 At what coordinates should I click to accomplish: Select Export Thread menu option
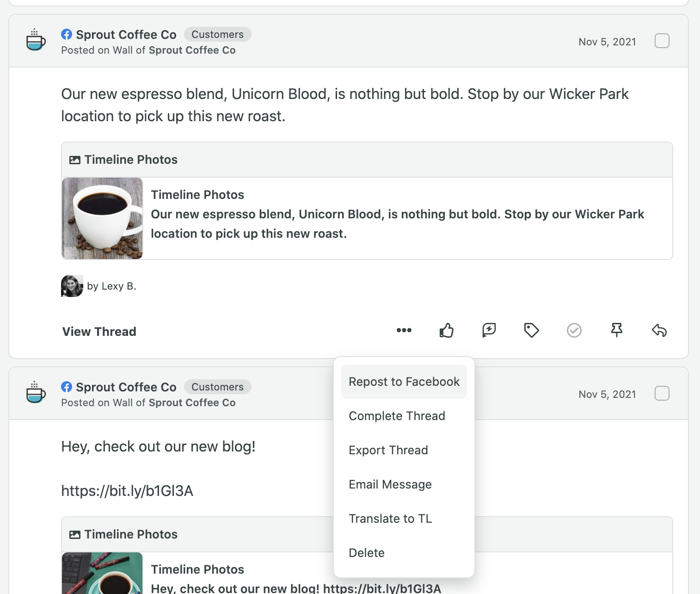click(404, 450)
